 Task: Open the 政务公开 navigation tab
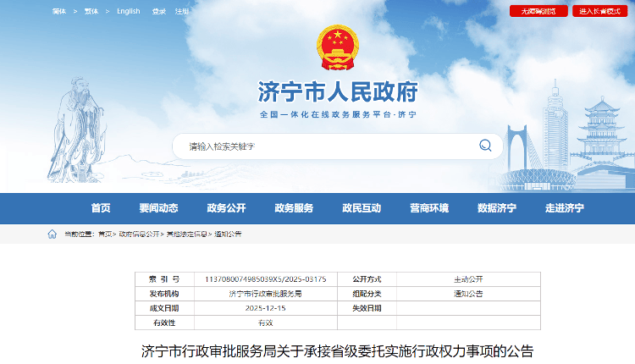[226, 208]
